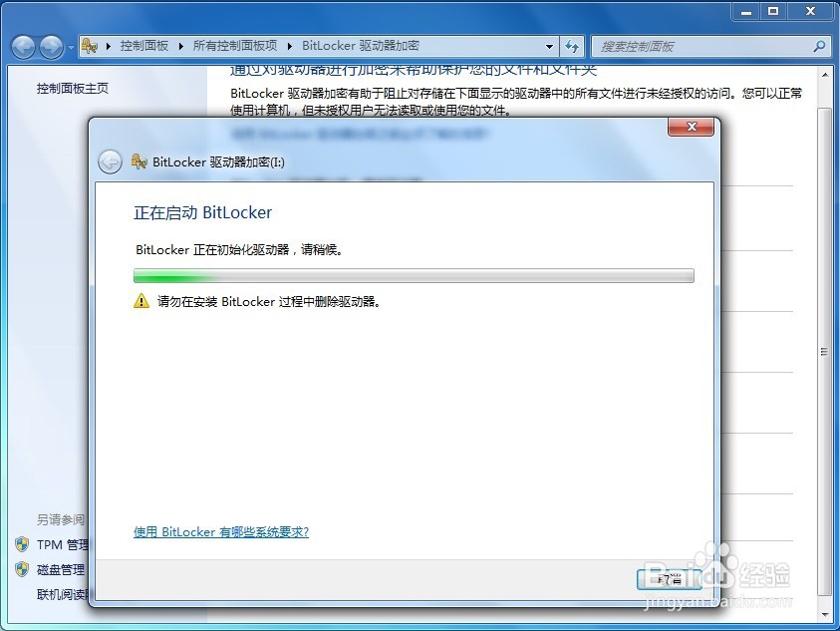Image resolution: width=840 pixels, height=631 pixels.
Task: Click the shield icon beside TPM 管理
Action: [22, 544]
